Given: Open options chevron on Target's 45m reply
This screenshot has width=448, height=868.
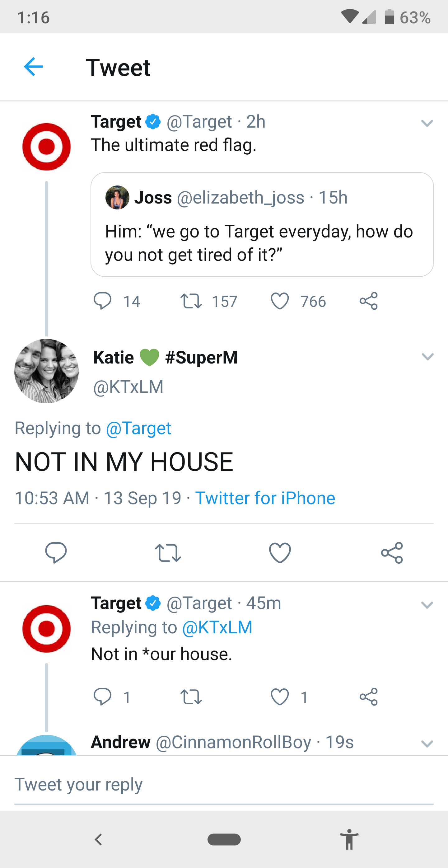Looking at the screenshot, I should (427, 605).
